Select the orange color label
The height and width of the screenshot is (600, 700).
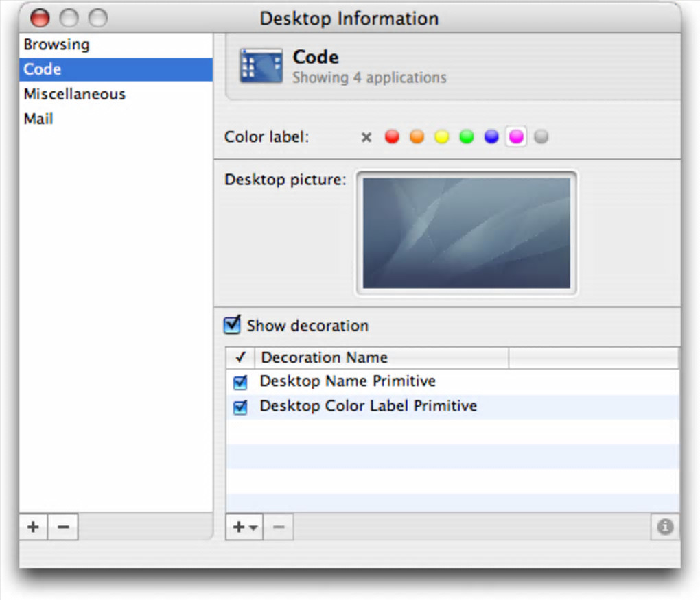pos(417,137)
